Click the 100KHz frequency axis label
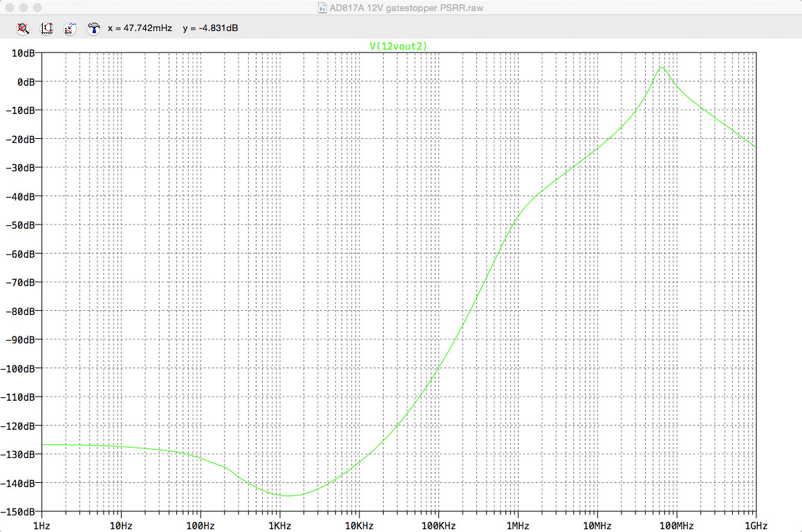Viewport: 802px width, 532px height. 438,525
